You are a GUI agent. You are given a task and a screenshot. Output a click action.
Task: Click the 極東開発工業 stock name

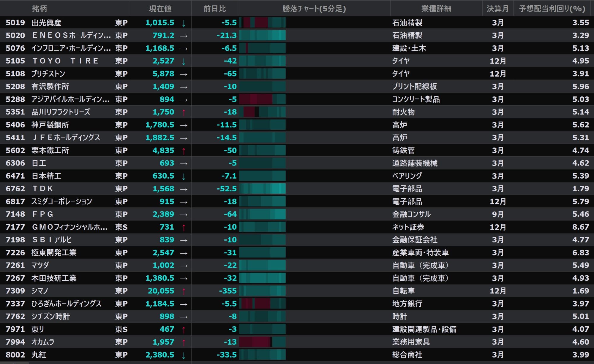pyautogui.click(x=54, y=252)
